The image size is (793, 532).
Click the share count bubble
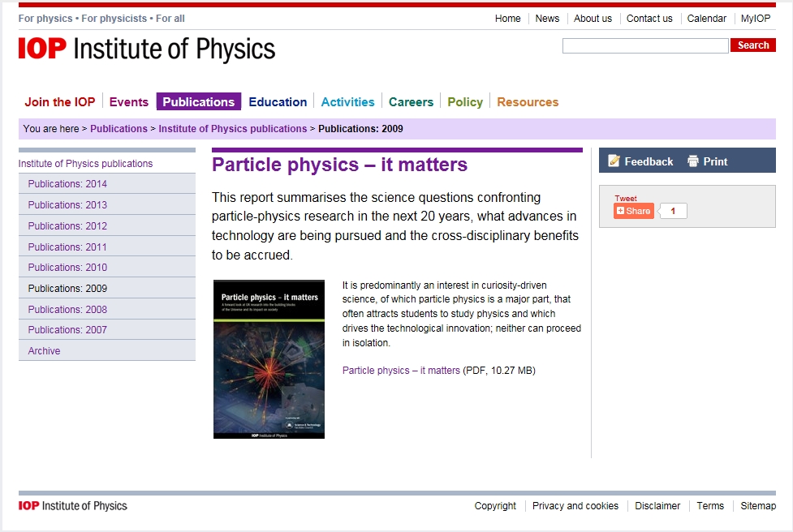pyautogui.click(x=673, y=211)
